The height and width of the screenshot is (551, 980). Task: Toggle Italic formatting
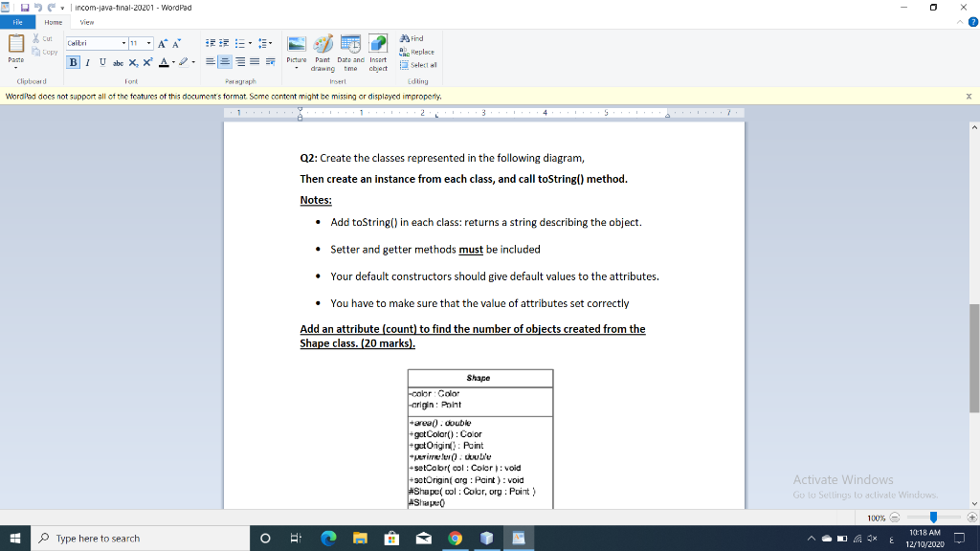click(88, 62)
